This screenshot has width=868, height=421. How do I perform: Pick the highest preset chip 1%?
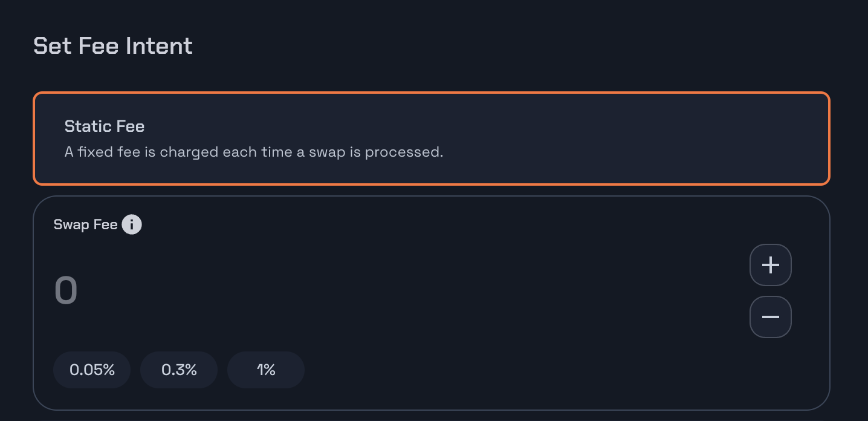266,370
